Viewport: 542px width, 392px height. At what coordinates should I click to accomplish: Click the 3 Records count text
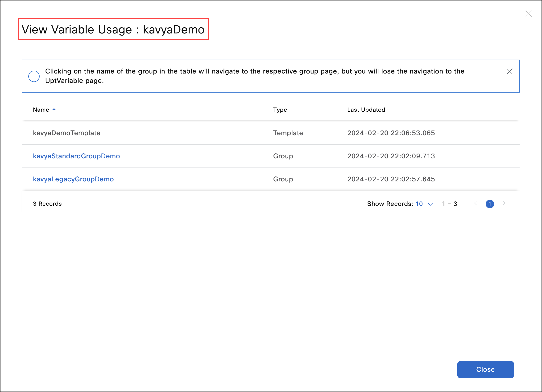pos(47,204)
